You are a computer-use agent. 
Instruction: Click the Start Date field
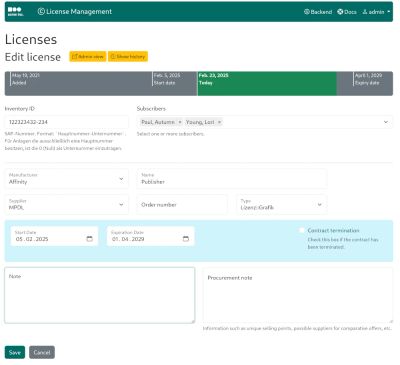coord(54,236)
